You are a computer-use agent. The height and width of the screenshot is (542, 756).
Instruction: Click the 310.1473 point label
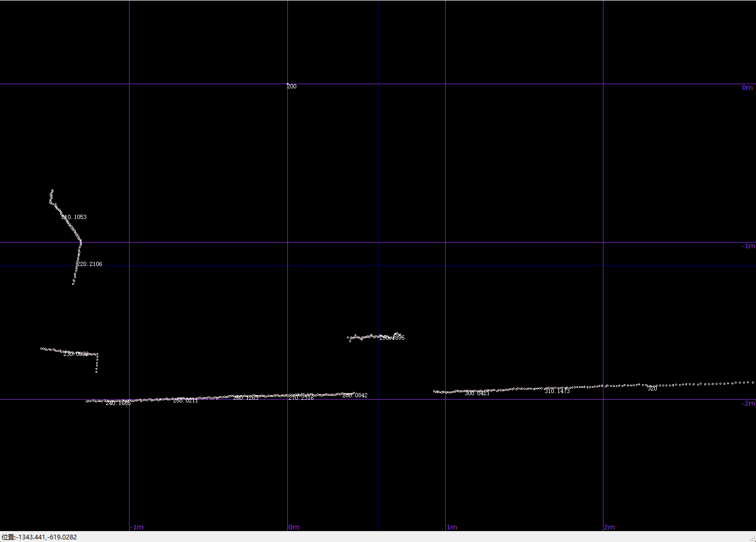pos(557,391)
